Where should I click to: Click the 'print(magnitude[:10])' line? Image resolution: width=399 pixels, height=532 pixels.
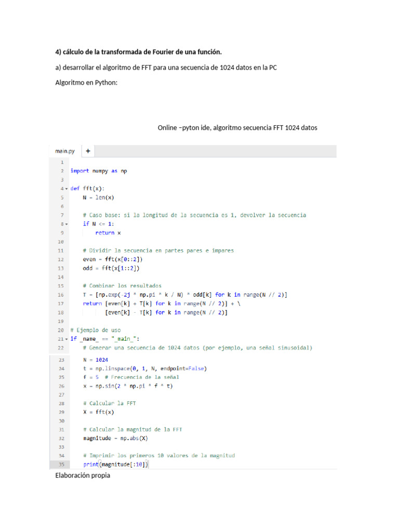click(116, 464)
